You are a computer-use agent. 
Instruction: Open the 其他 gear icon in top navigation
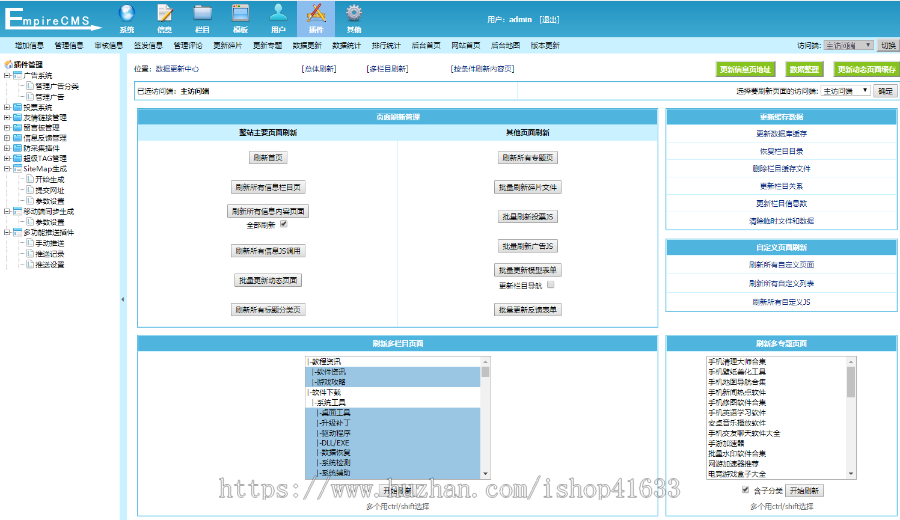coord(354,13)
